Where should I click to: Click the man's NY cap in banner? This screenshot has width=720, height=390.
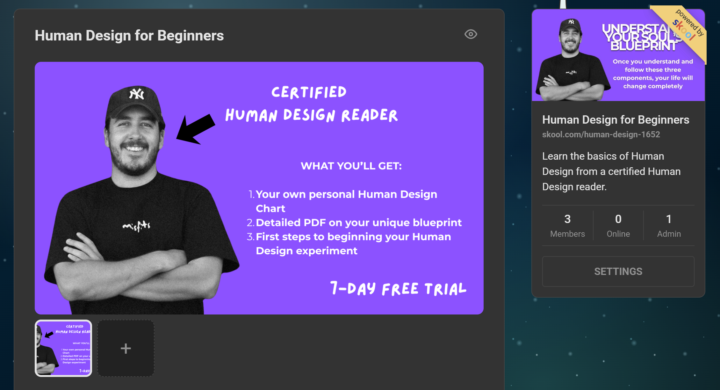pos(134,101)
